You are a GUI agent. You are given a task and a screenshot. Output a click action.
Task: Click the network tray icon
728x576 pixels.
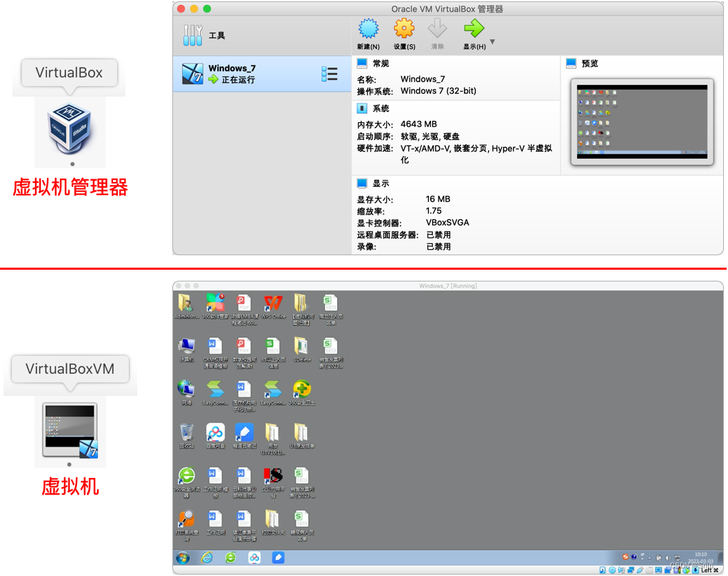(678, 558)
